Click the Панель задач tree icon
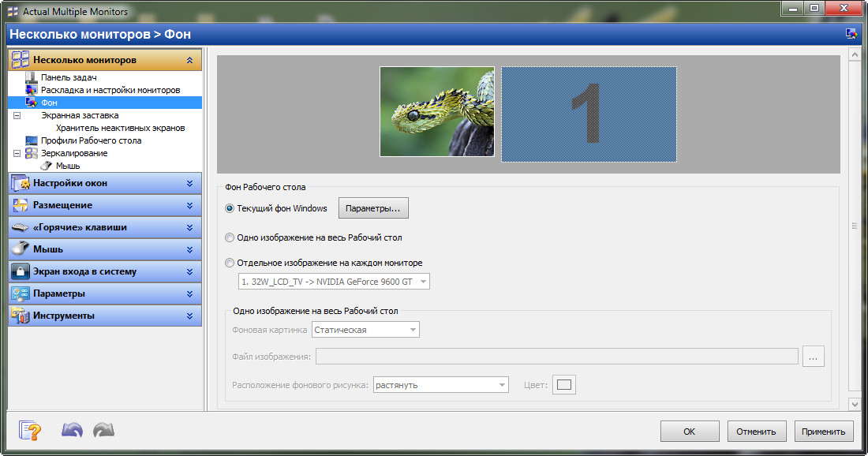The image size is (868, 456). tap(32, 77)
